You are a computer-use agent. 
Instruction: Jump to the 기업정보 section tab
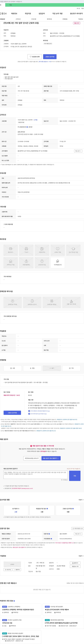(80, 19)
